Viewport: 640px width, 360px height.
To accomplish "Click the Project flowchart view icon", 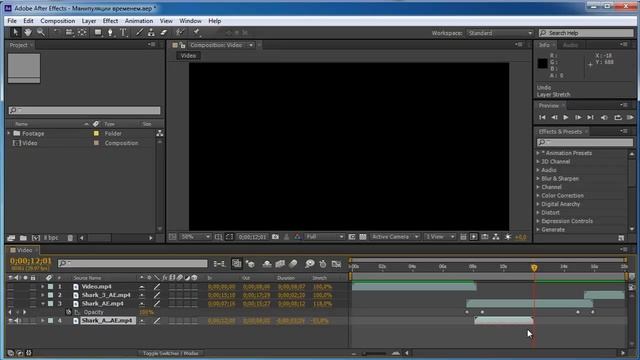I will click(x=160, y=133).
